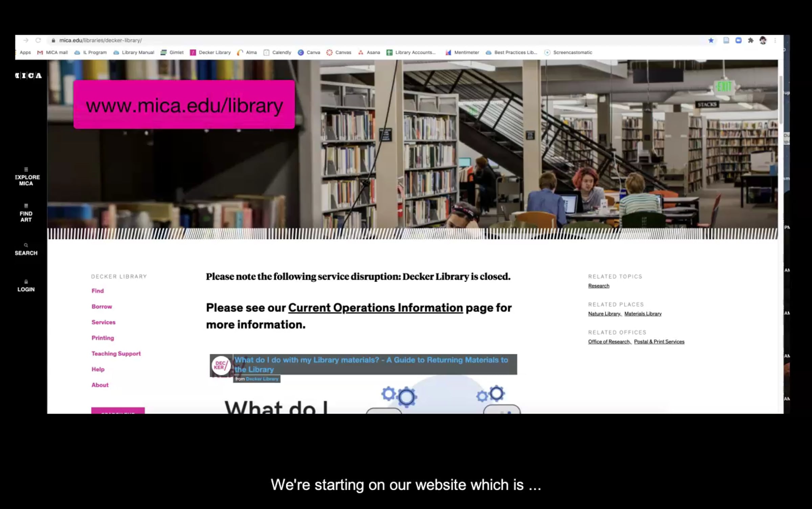
Task: Select About in the Decker Library menu
Action: tap(100, 385)
